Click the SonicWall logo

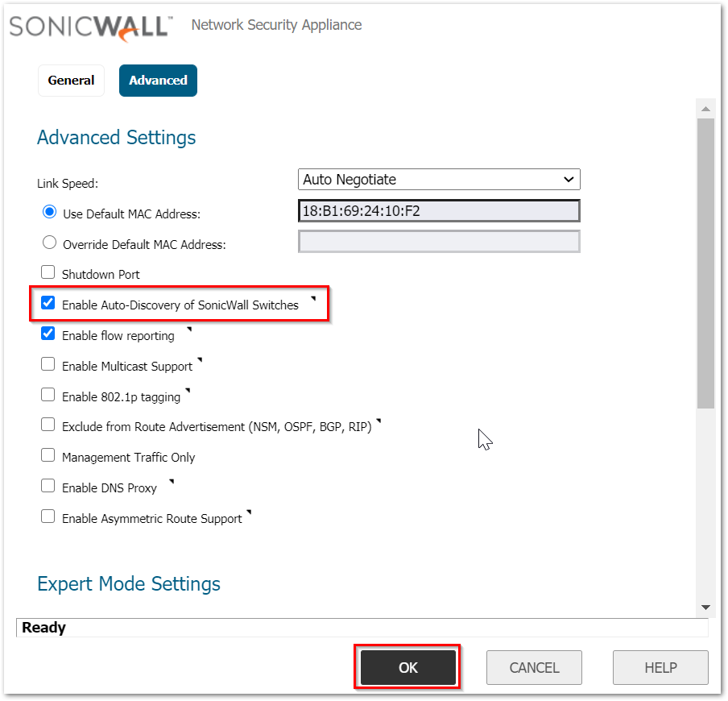point(90,26)
